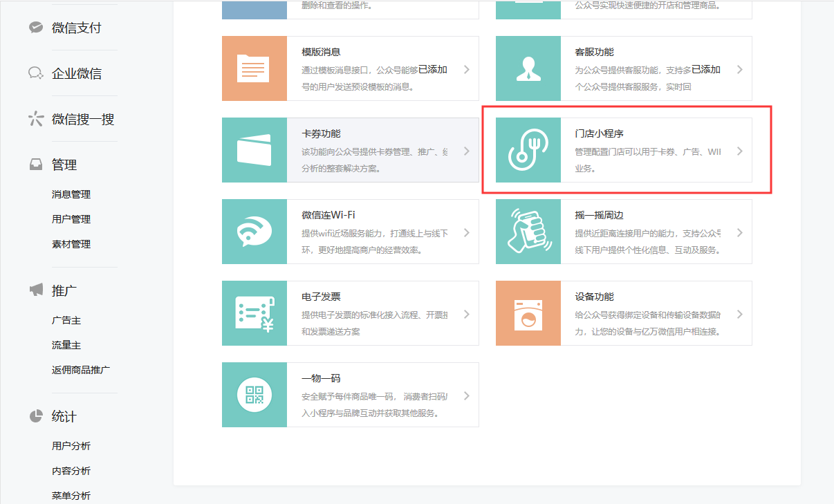834x504 pixels.
Task: Expand the 摇一摇周边 card chevron arrow
Action: (740, 232)
